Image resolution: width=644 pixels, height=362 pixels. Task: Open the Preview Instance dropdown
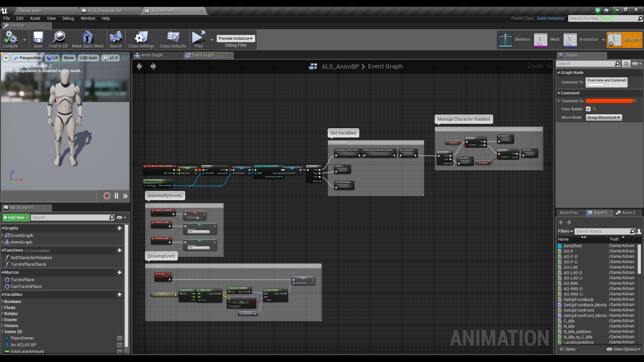point(235,38)
